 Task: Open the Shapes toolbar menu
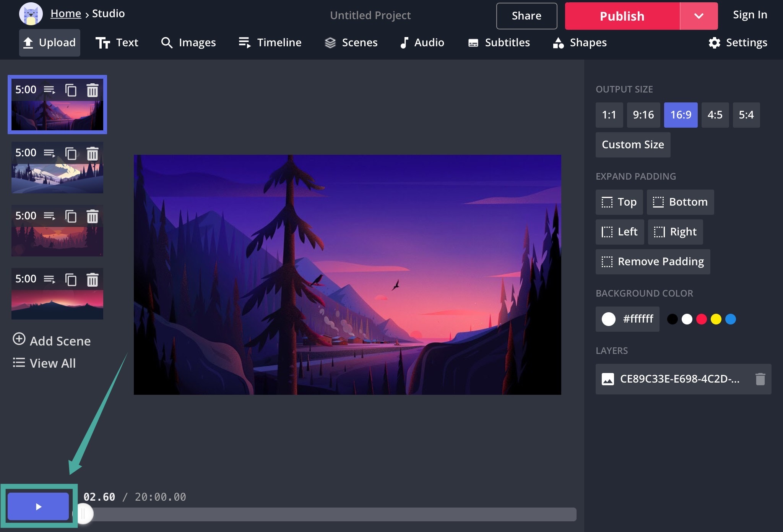click(580, 42)
